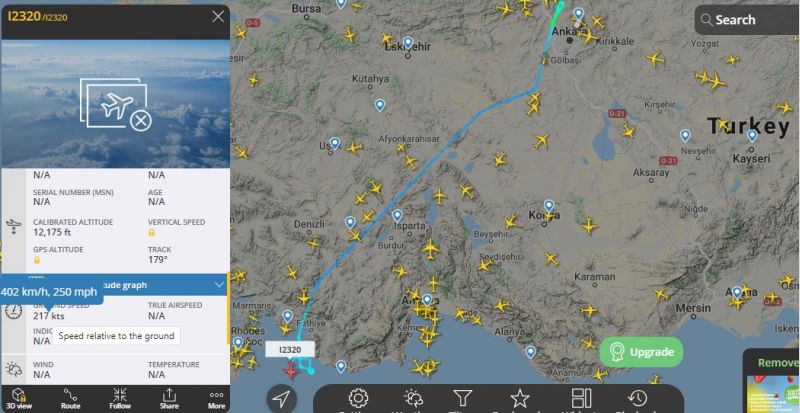Click the missing aircraft photo placeholder

[116, 104]
